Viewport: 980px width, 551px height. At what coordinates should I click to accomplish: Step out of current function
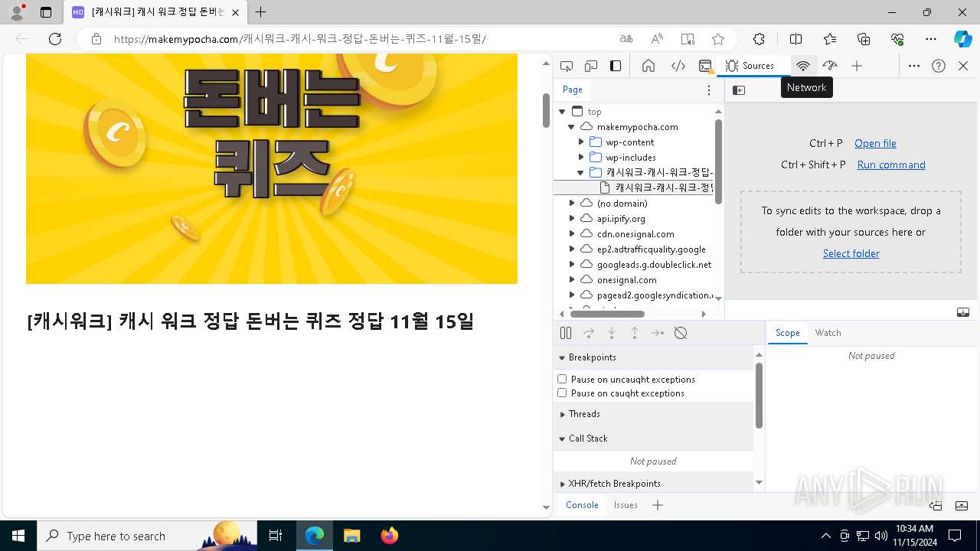(635, 333)
